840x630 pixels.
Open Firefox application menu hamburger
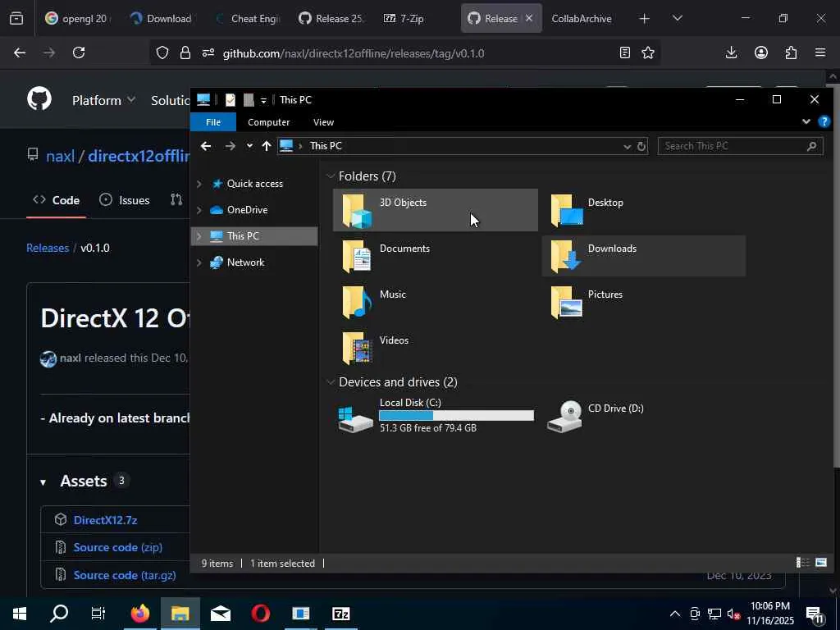(820, 52)
